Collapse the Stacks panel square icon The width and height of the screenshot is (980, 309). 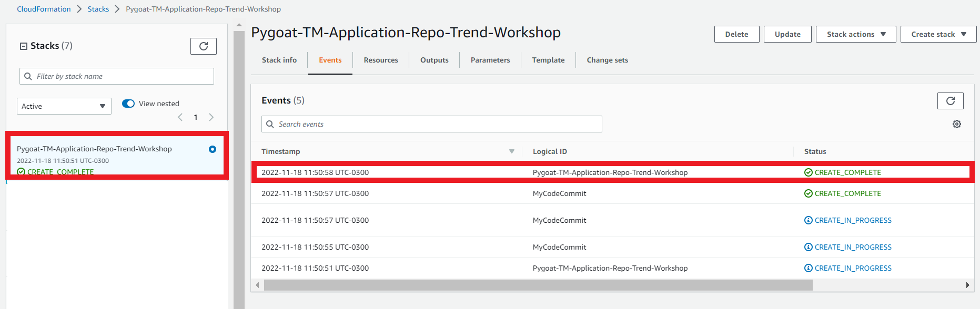pyautogui.click(x=24, y=46)
